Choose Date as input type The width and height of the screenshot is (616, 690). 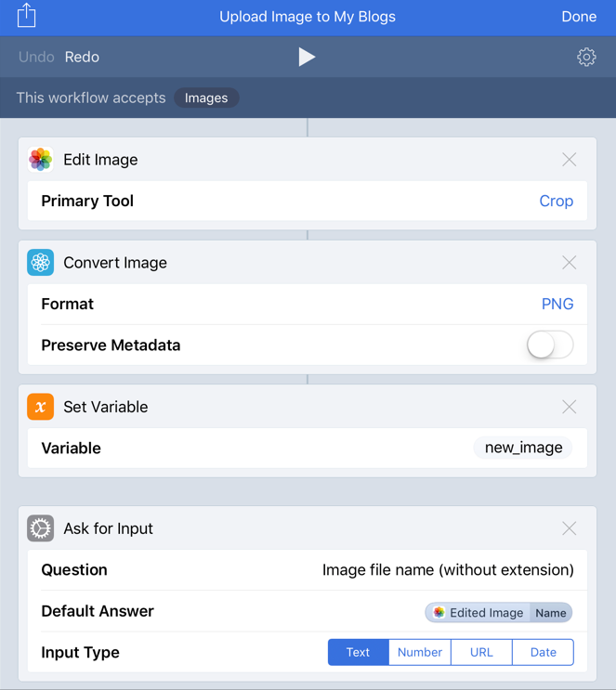tap(543, 652)
